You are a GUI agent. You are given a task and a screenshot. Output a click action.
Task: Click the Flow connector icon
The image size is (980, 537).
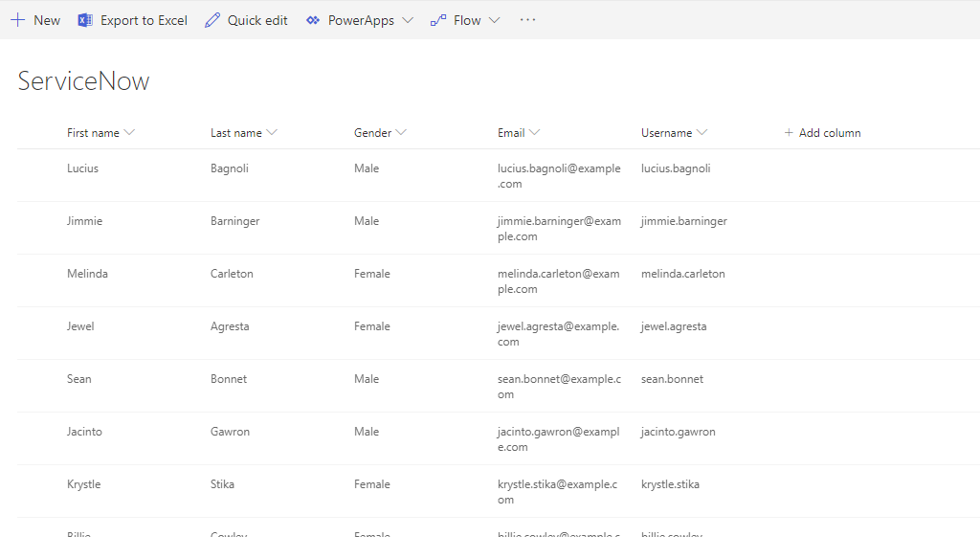438,20
